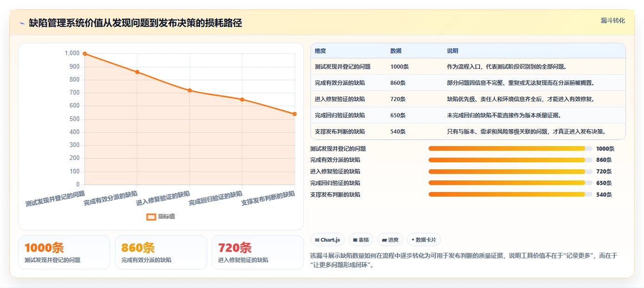Click the 数据 column header
The height and width of the screenshot is (288, 644).
coord(396,51)
